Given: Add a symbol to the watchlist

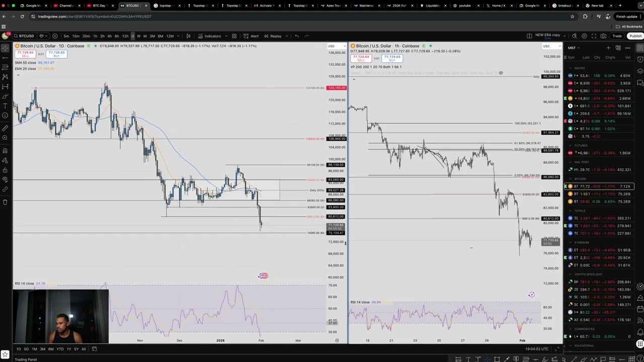Looking at the screenshot, I should pos(608,48).
